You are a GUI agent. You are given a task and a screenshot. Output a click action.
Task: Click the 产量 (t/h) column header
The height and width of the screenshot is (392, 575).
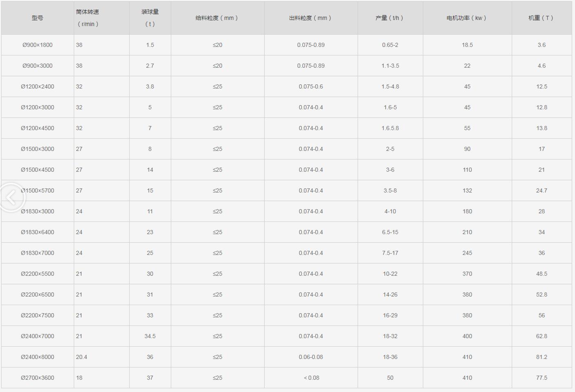tap(390, 18)
